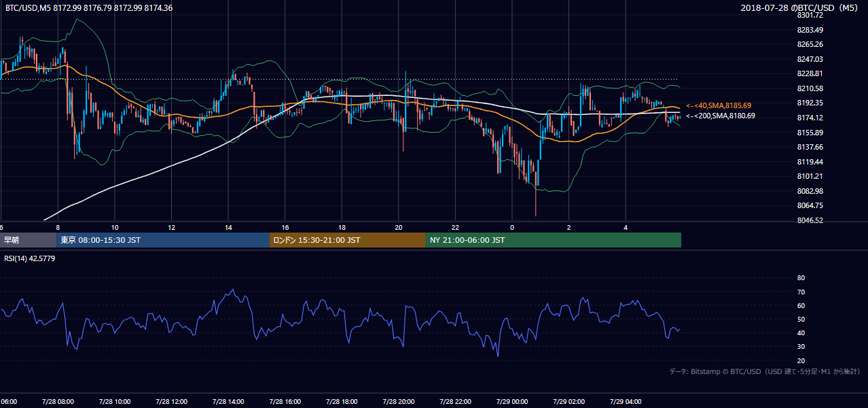Click price axis label 8192.35

pos(810,103)
